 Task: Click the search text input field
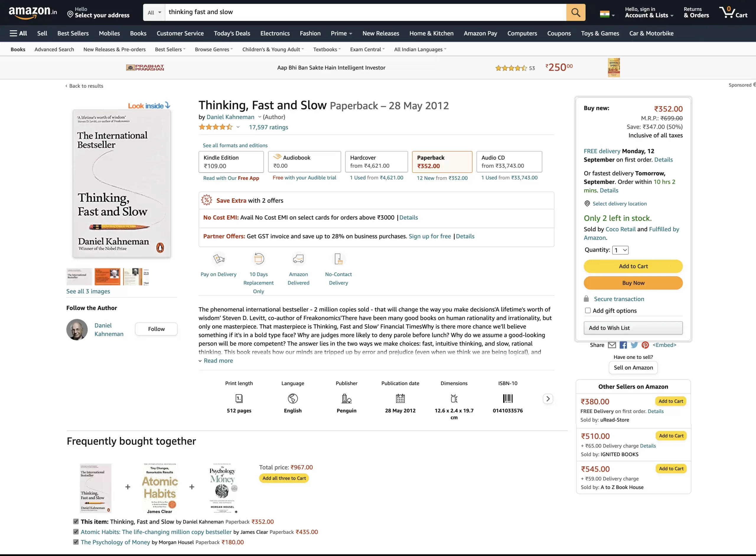(365, 12)
